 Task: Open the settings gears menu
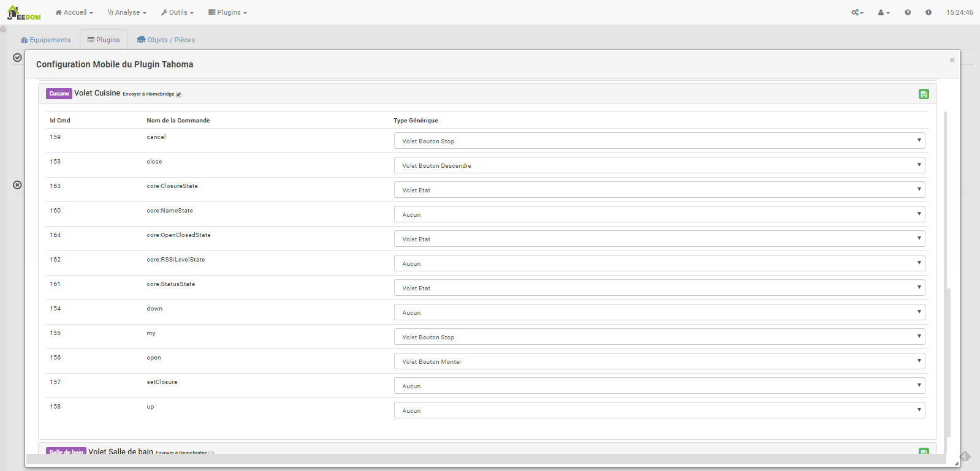[857, 12]
